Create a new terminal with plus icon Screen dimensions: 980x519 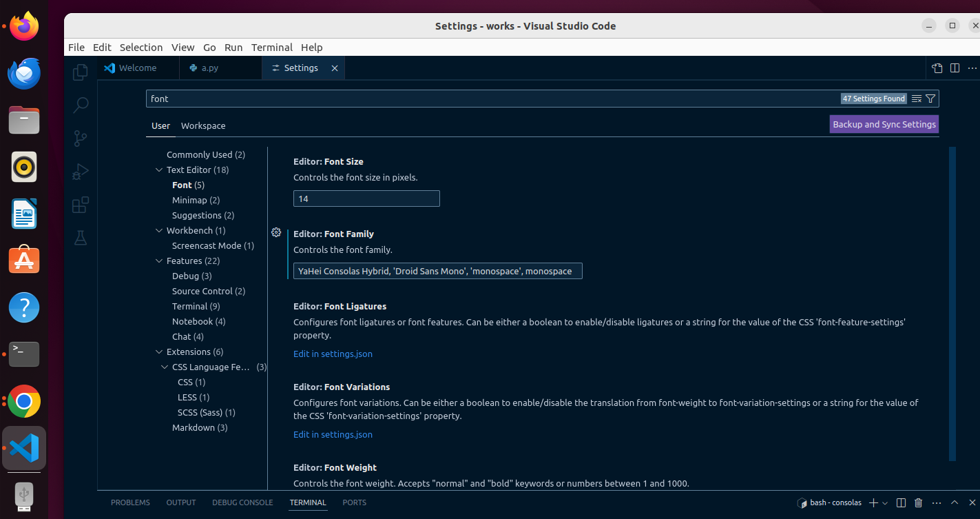click(x=873, y=502)
